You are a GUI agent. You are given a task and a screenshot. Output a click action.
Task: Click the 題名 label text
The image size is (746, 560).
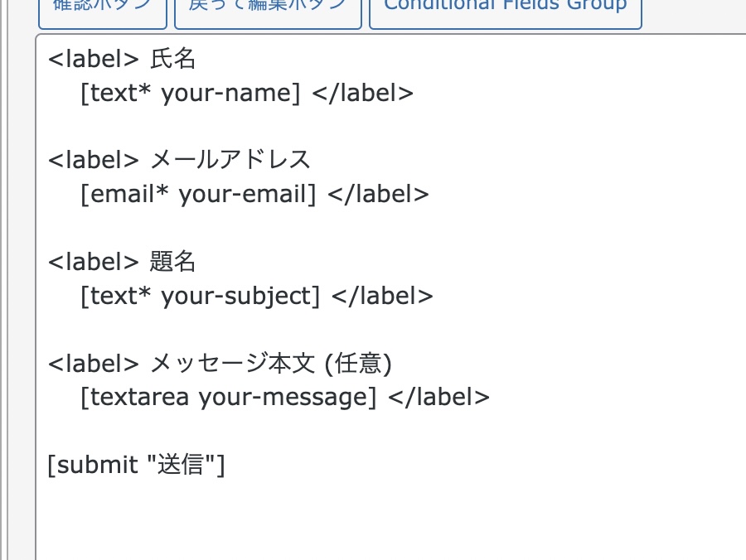172,262
